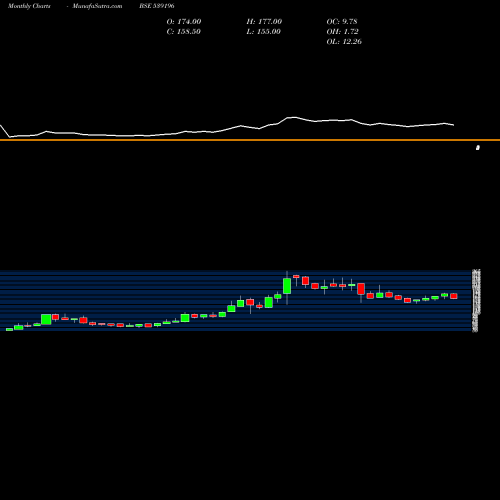Image resolution: width=500 pixels, height=500 pixels.
Task: Click the 'OC: 9.78' value
Action: pos(342,21)
